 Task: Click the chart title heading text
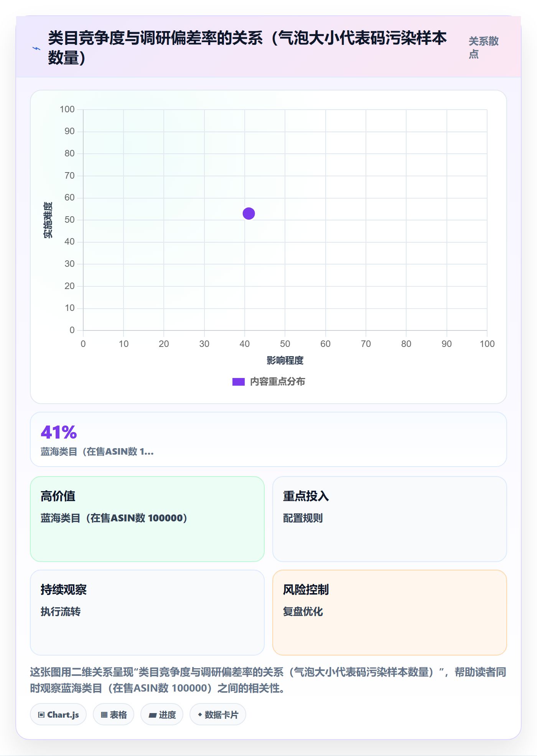(247, 48)
